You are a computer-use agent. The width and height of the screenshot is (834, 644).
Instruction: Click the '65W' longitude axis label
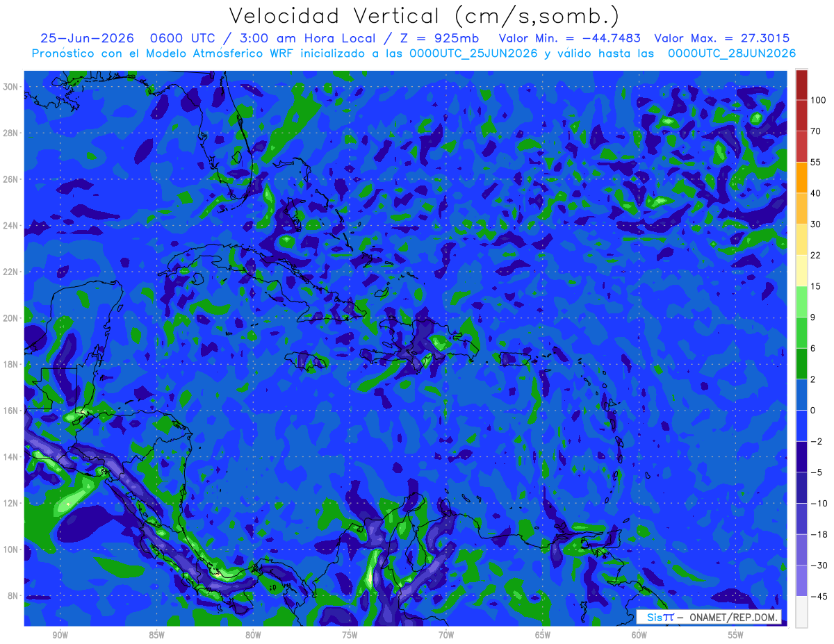[x=543, y=636]
